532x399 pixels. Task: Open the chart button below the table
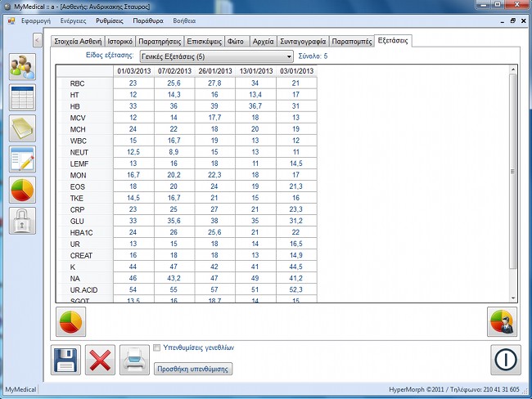[71, 321]
